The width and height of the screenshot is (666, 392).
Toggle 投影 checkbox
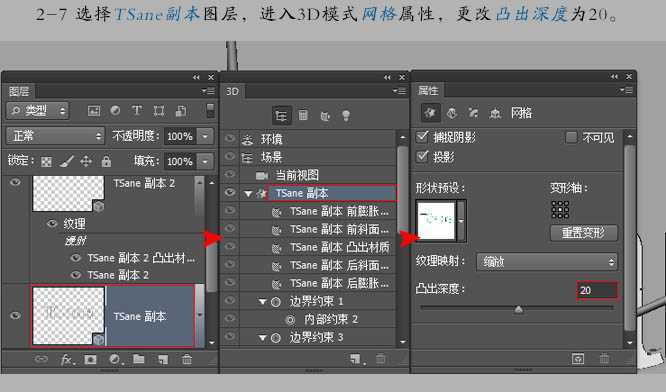[422, 156]
